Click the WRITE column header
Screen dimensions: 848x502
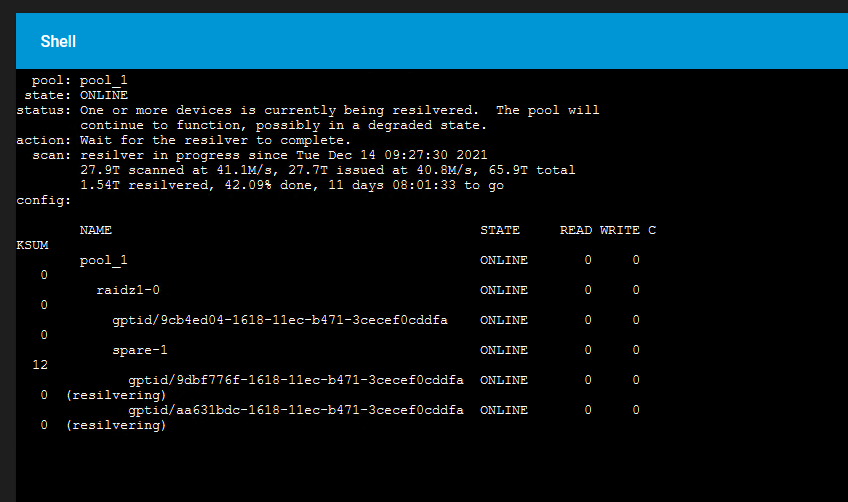coord(620,230)
